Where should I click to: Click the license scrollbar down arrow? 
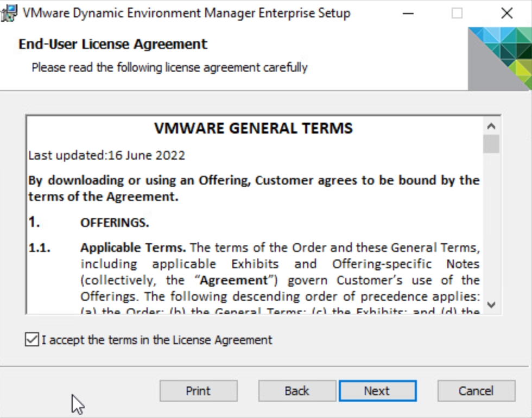[491, 305]
